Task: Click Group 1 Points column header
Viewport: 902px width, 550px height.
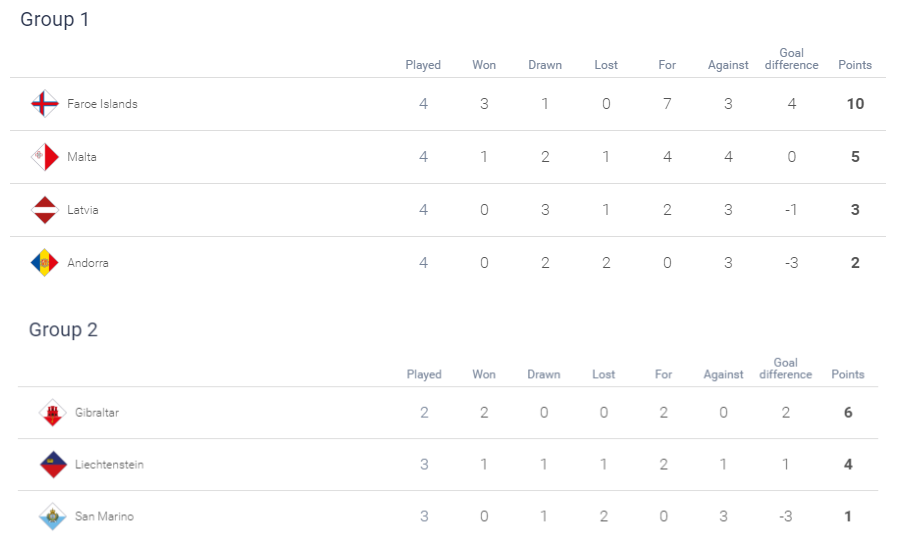Action: tap(855, 65)
